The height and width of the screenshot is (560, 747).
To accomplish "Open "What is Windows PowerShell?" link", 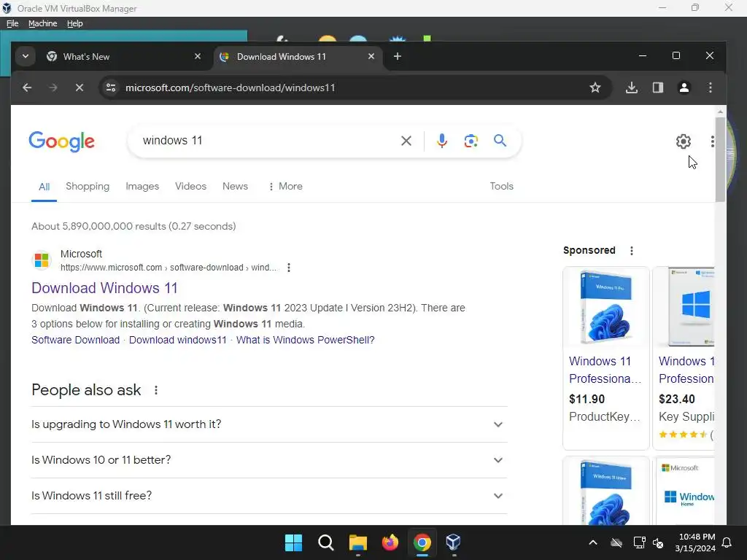I will click(x=306, y=340).
